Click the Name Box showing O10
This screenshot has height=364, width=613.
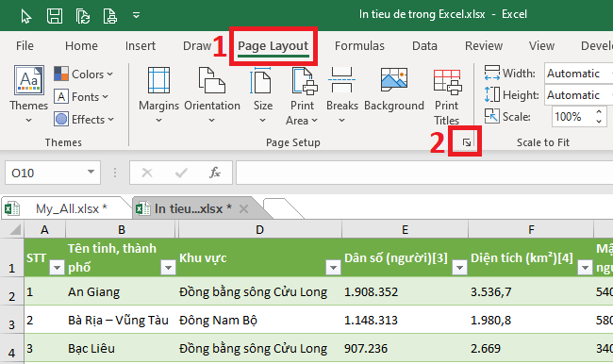[45, 173]
